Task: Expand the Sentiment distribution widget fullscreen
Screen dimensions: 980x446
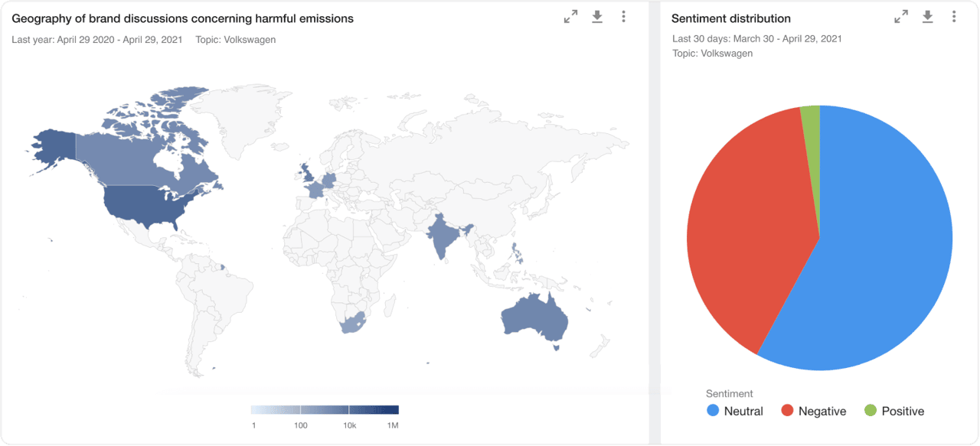Action: pyautogui.click(x=901, y=17)
